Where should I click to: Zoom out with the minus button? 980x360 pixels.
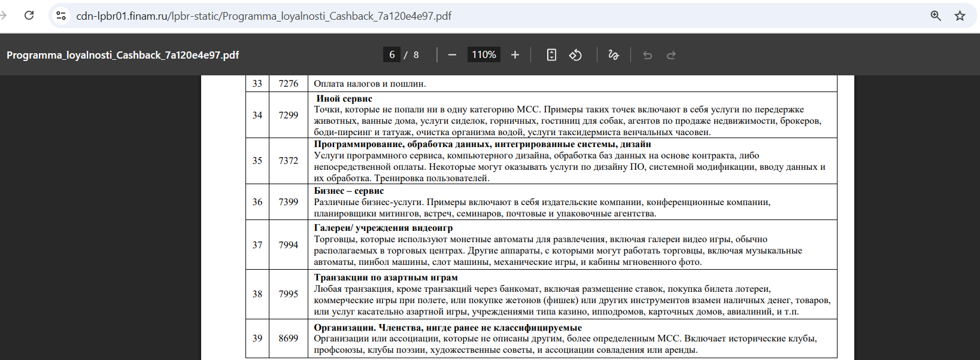(x=452, y=55)
